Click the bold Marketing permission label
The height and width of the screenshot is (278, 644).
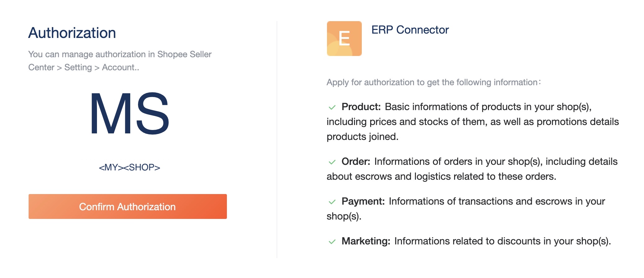pyautogui.click(x=366, y=241)
